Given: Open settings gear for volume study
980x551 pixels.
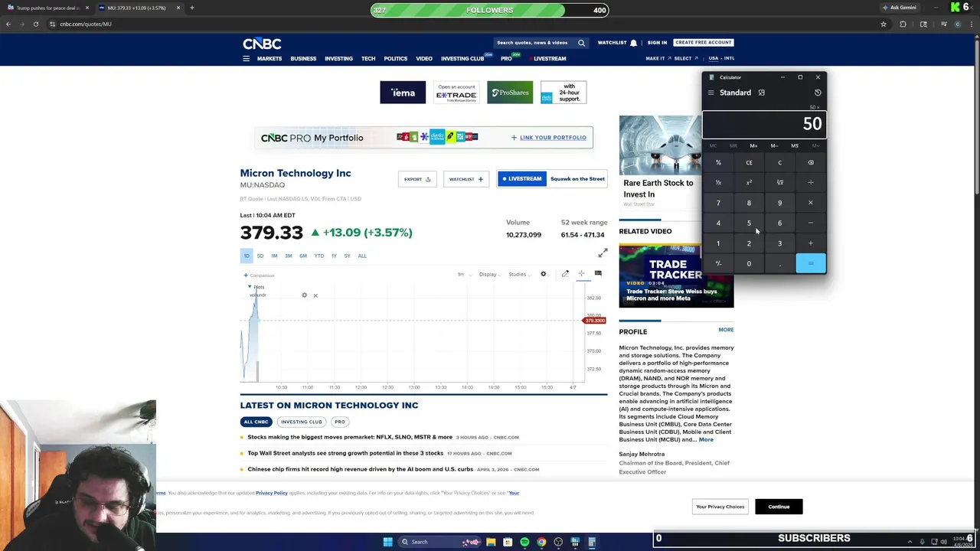Looking at the screenshot, I should tap(304, 295).
